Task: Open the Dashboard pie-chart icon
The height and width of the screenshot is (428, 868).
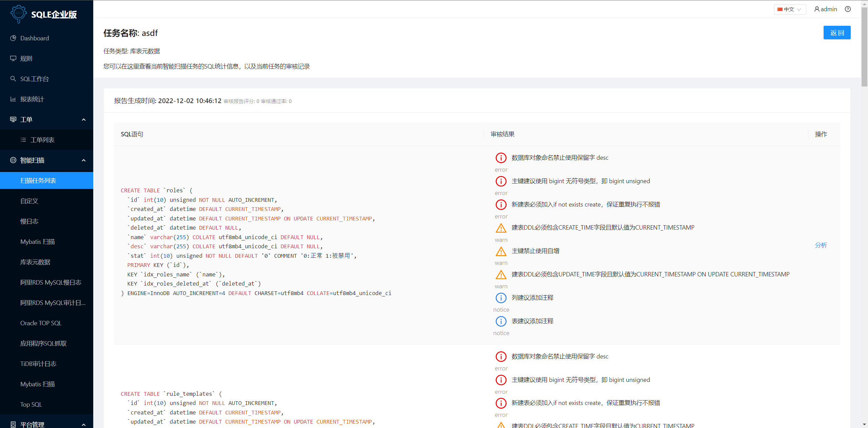Action: point(13,38)
